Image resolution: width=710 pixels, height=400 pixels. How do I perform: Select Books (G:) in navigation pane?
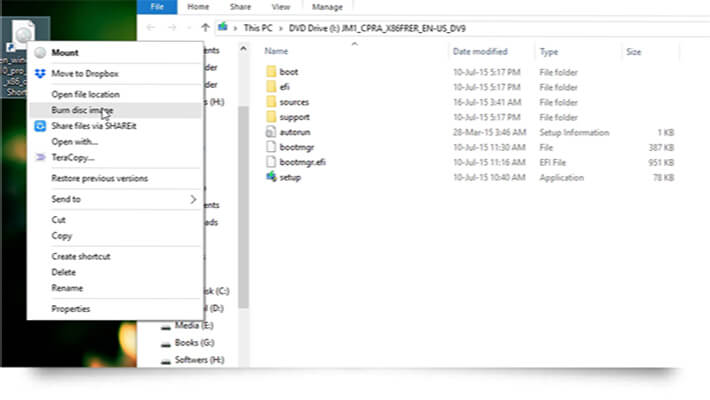[x=195, y=342]
